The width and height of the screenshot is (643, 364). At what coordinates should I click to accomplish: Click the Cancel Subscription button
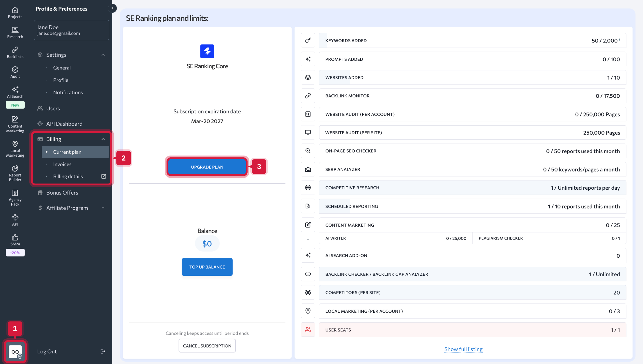(207, 346)
